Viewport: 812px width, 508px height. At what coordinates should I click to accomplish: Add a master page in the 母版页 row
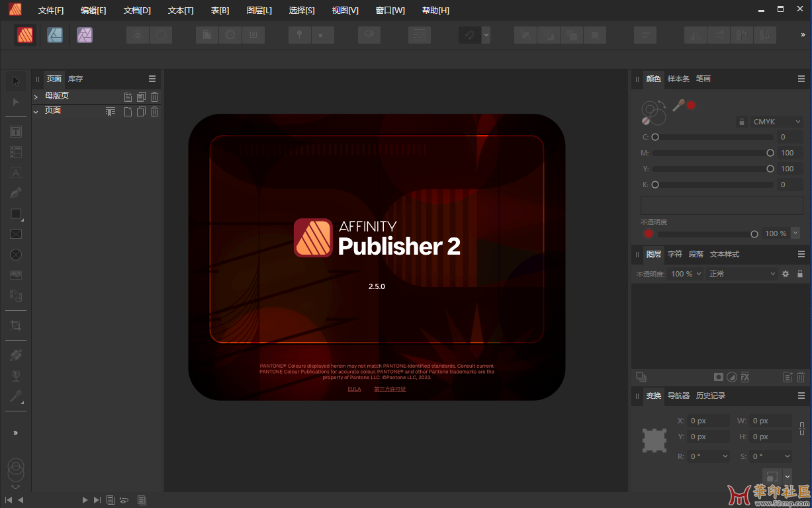click(128, 97)
